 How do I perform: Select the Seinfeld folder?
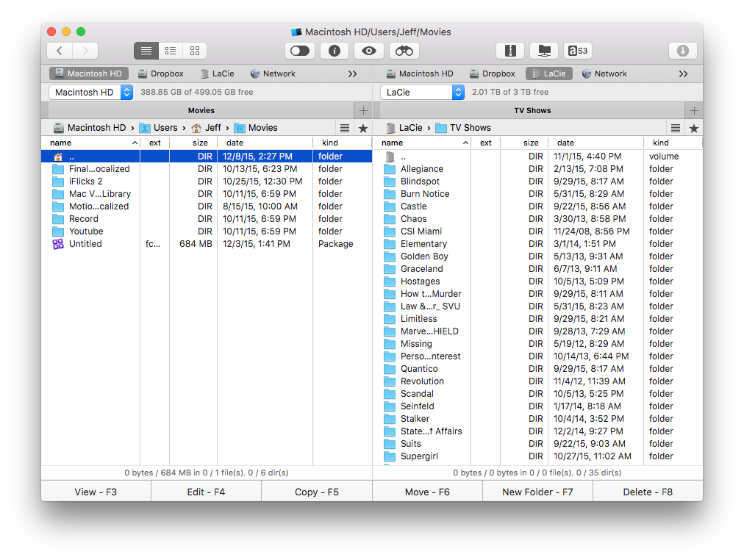click(417, 406)
